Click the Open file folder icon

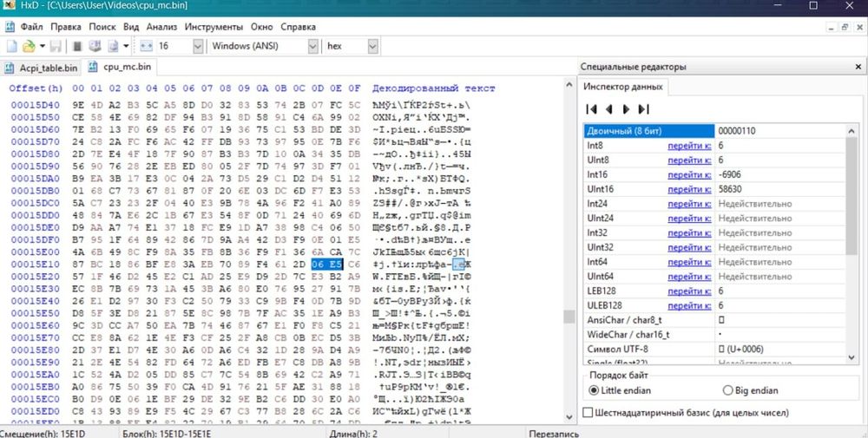pos(29,47)
